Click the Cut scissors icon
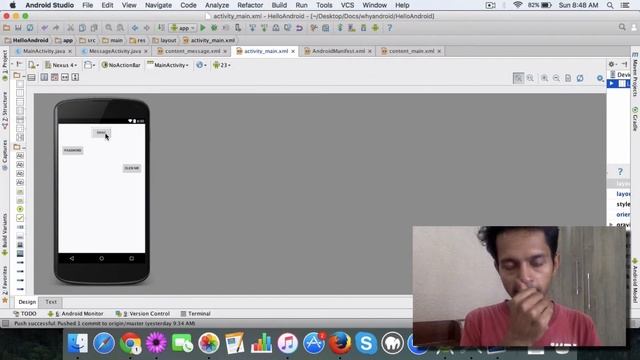This screenshot has width=640, height=360. (x=70, y=28)
